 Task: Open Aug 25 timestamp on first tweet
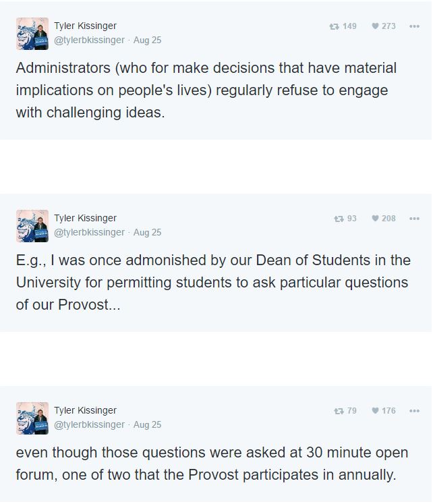point(148,40)
